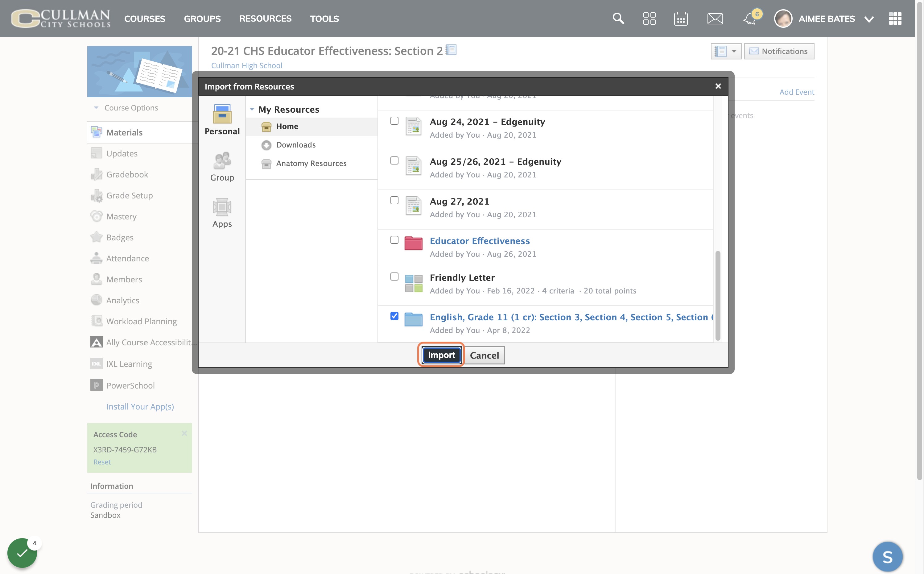This screenshot has width=924, height=574.
Task: Close the Import from Resources dialog
Action: click(x=718, y=86)
